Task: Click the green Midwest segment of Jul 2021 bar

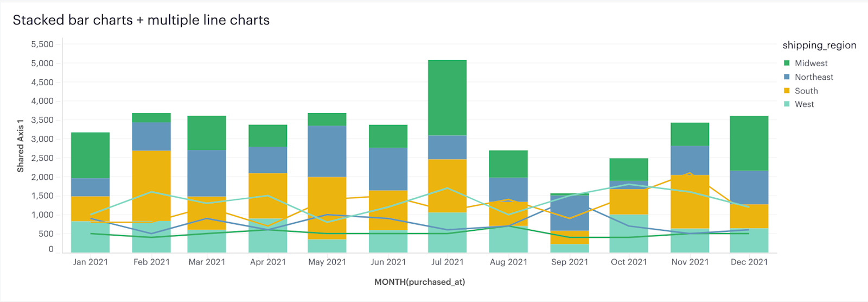Action: pyautogui.click(x=447, y=98)
